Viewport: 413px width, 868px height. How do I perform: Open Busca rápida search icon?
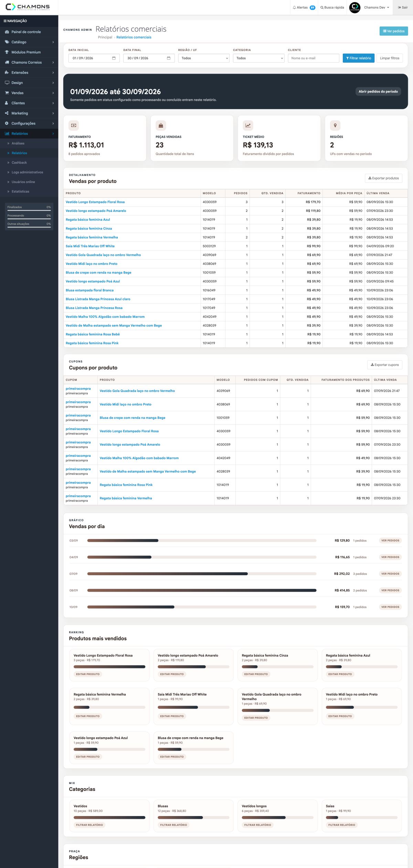click(x=322, y=8)
